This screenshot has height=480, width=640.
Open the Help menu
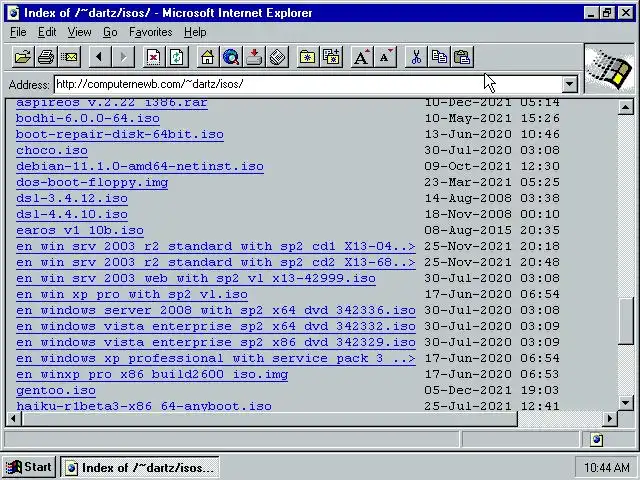(x=195, y=32)
